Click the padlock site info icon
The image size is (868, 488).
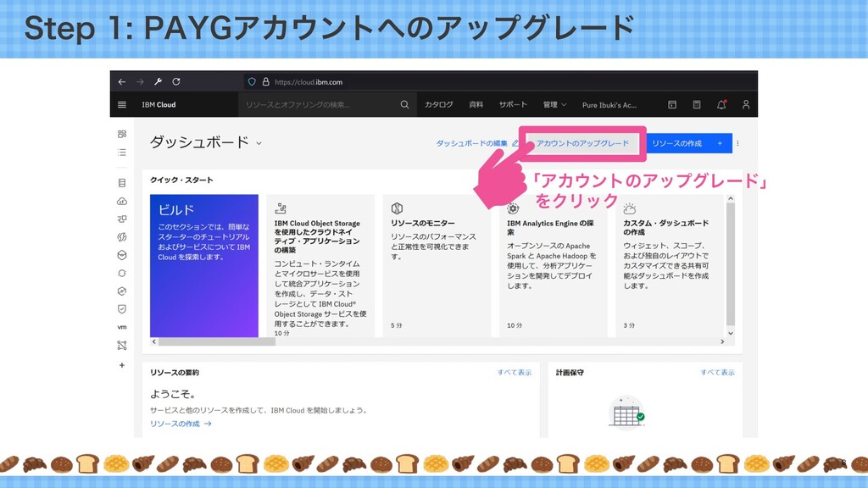(265, 82)
